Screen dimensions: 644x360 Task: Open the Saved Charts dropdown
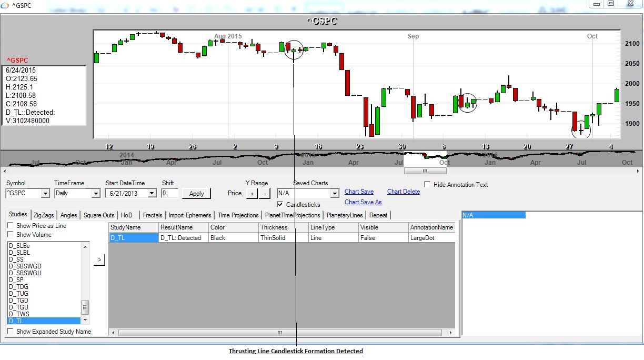334,194
